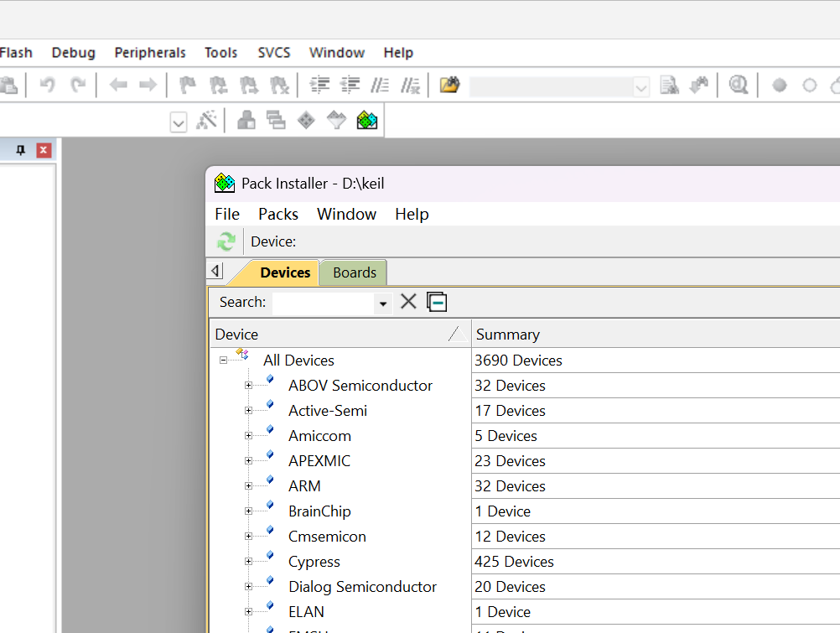
Task: Comment the selection with the comment icon
Action: 381,85
